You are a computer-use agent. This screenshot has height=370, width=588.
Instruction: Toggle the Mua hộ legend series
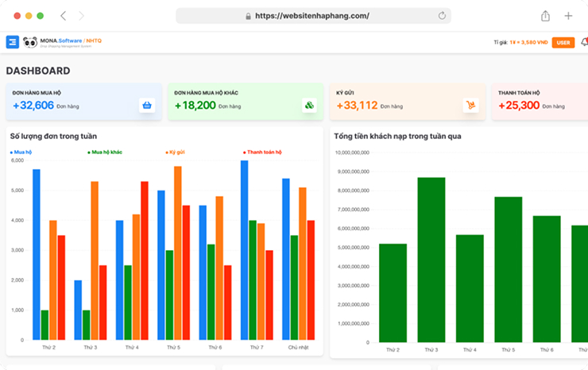pos(21,152)
